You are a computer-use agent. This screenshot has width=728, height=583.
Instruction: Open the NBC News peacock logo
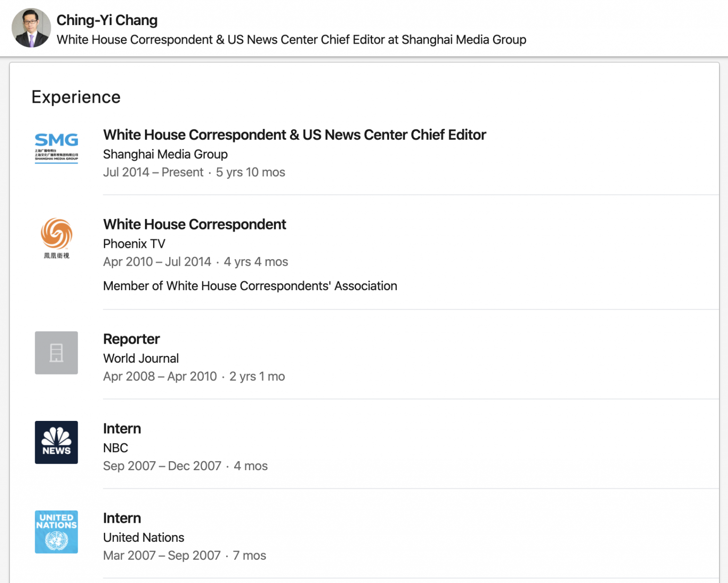point(56,442)
